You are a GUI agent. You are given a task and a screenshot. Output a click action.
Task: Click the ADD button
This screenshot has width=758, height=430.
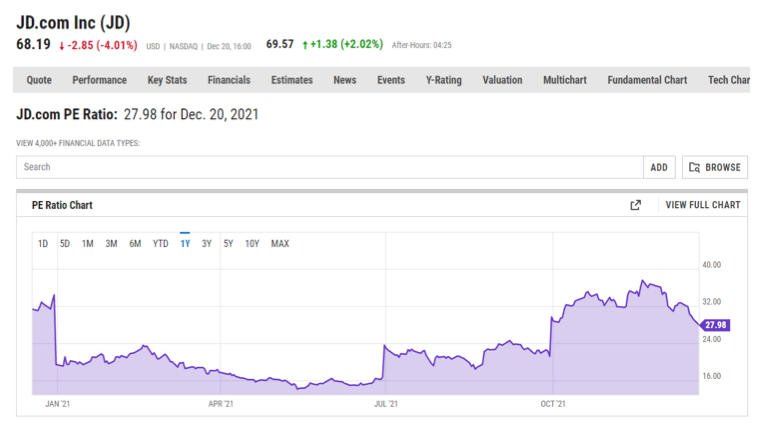coord(659,167)
